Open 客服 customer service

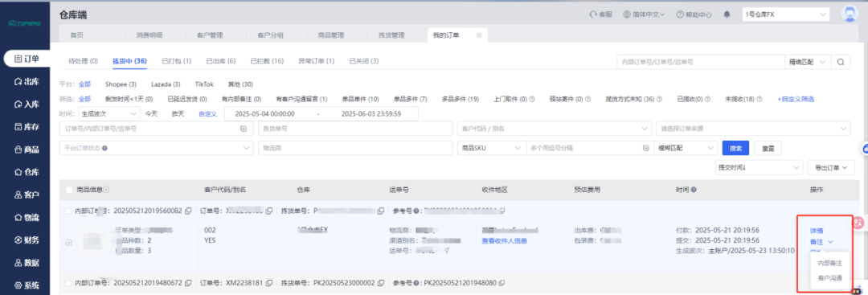pos(600,15)
